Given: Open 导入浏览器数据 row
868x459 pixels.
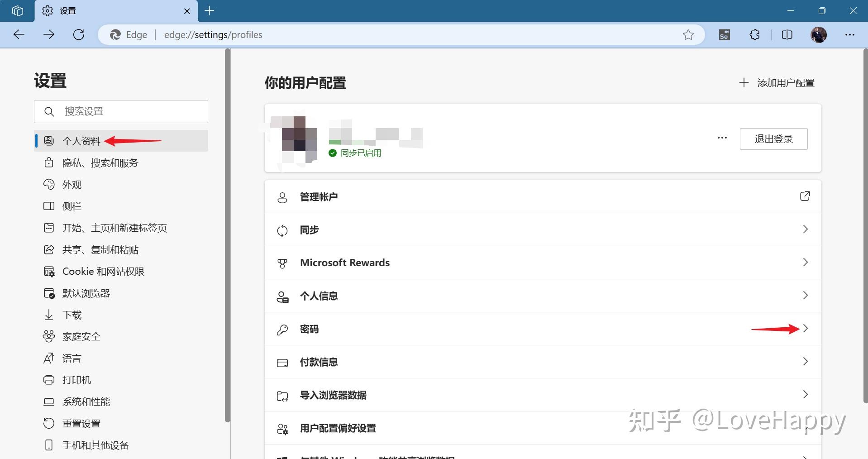Looking at the screenshot, I should pyautogui.click(x=543, y=395).
